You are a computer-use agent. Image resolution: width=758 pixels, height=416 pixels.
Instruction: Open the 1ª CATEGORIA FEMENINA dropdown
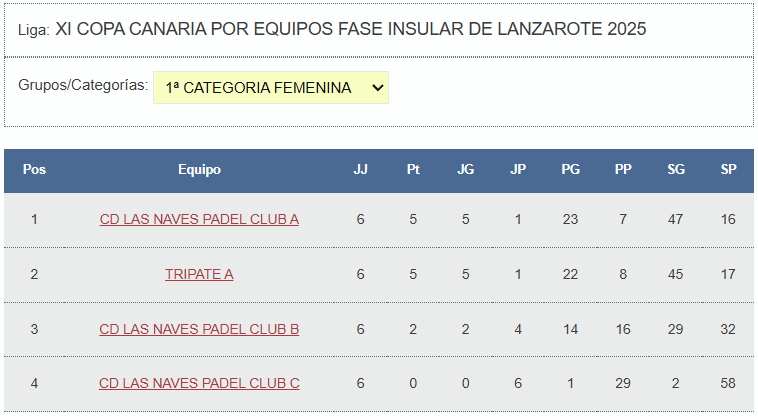[270, 88]
